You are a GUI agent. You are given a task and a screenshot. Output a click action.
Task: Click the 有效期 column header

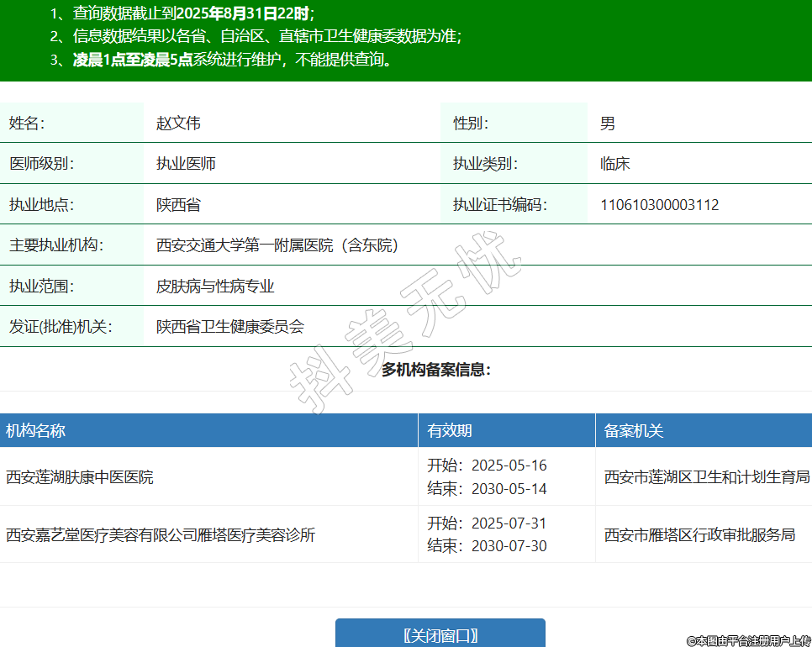pos(450,431)
